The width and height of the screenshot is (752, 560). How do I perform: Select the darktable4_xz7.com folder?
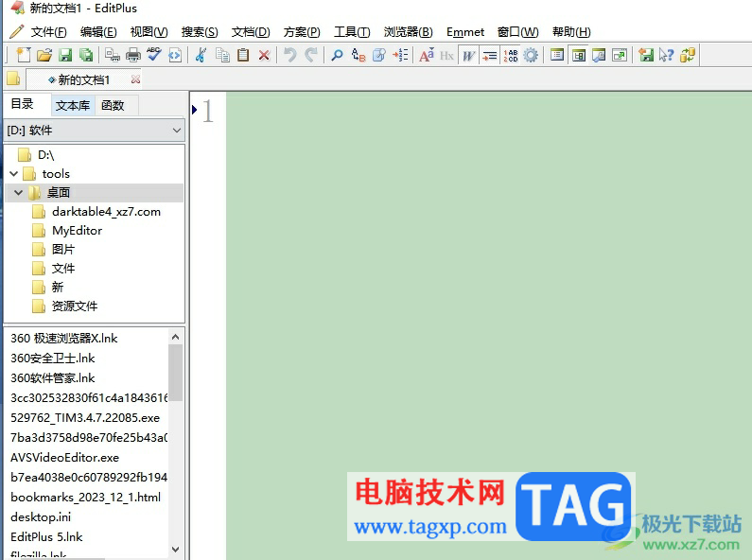coord(107,212)
